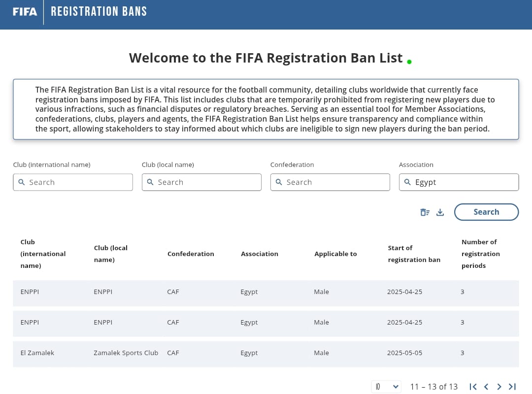Open the rows-per-page dropdown
The image size is (532, 394).
pos(386,387)
